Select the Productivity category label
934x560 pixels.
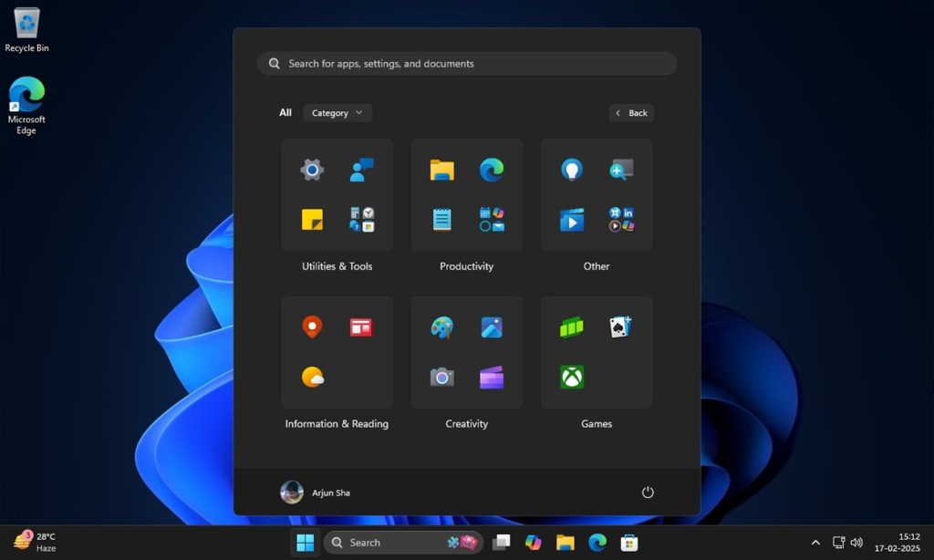coord(466,266)
